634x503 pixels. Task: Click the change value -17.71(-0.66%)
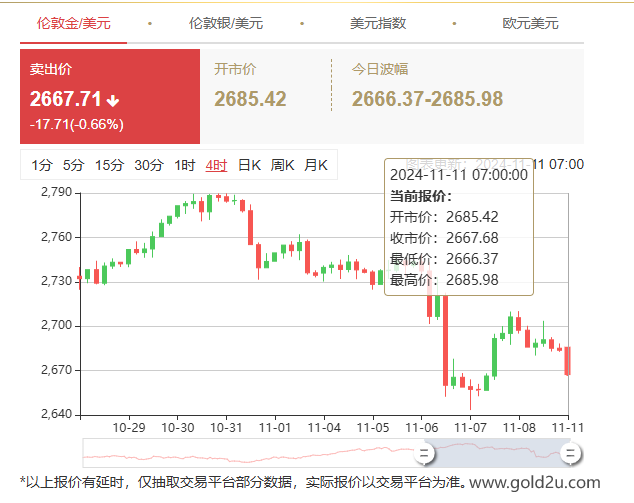click(x=76, y=124)
